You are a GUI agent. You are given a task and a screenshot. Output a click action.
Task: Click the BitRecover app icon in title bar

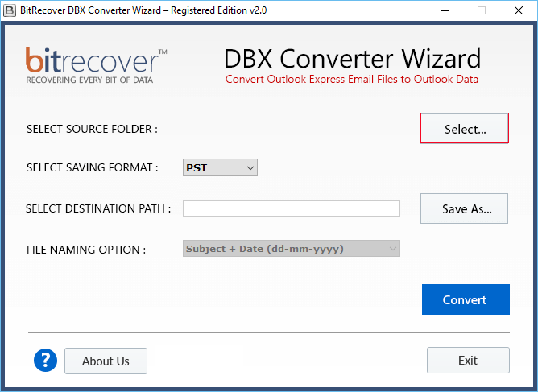click(x=10, y=10)
